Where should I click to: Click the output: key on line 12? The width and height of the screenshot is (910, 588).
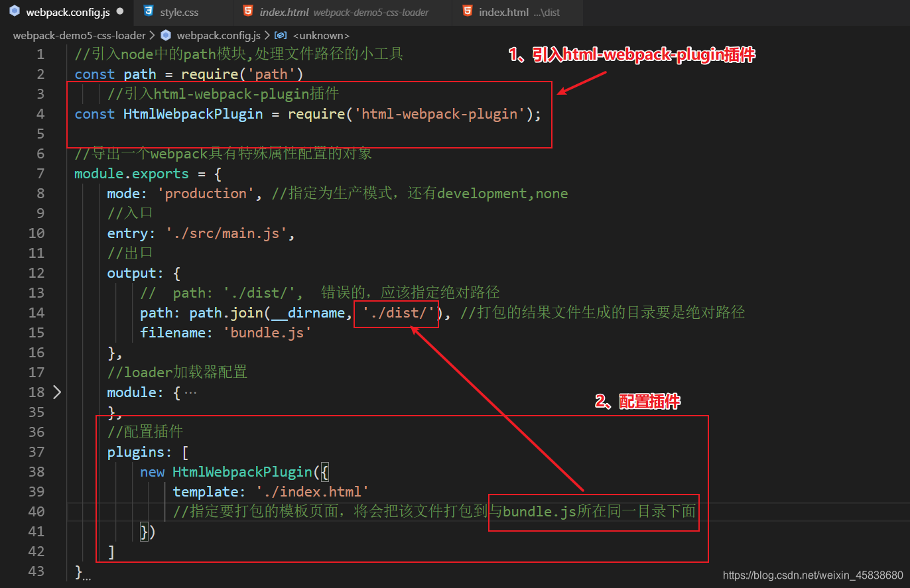tap(135, 272)
